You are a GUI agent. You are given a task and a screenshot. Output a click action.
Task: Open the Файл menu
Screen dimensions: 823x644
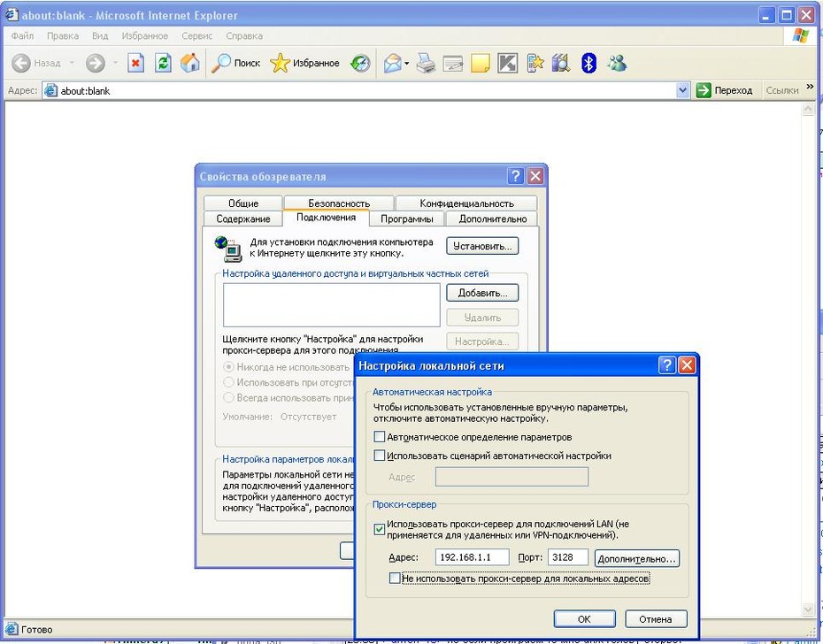click(23, 35)
